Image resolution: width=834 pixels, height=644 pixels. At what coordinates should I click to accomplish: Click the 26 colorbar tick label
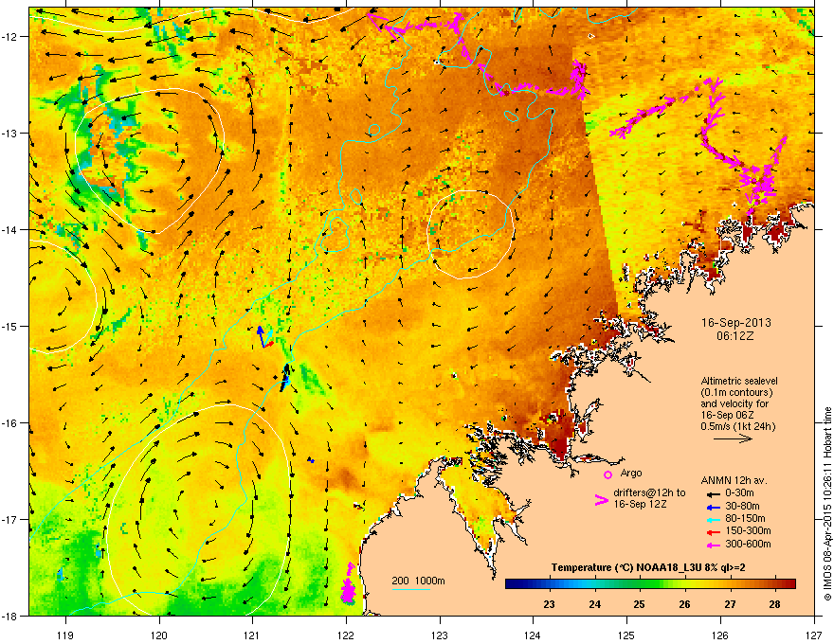click(x=684, y=604)
